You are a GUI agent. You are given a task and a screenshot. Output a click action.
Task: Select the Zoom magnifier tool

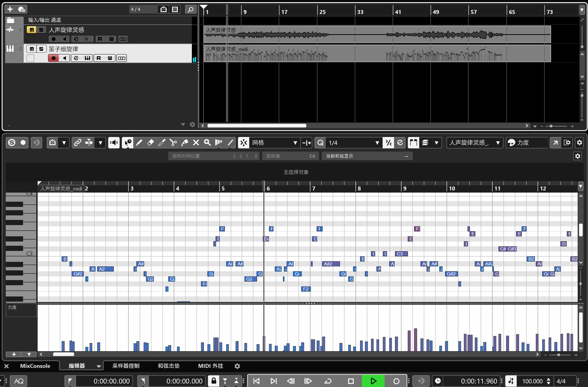pos(207,143)
